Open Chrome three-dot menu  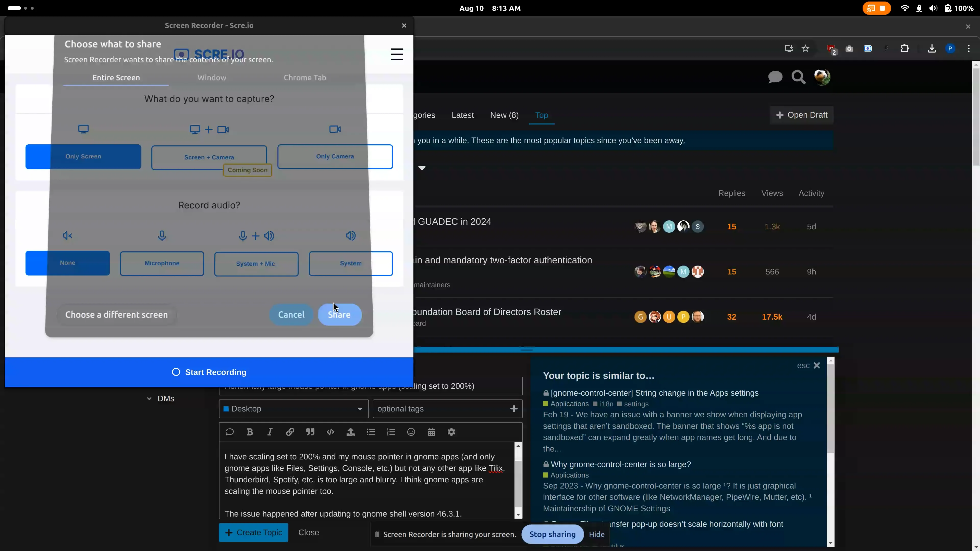pos(969,49)
